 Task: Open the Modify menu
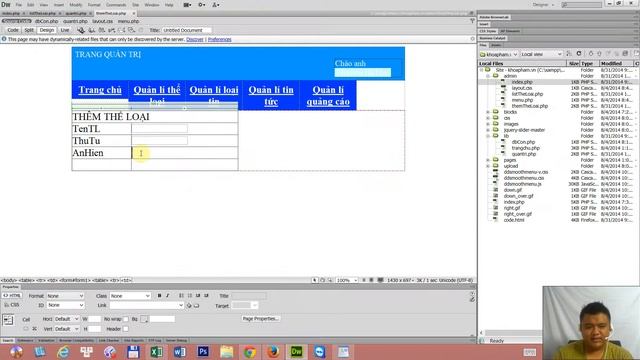76,5
